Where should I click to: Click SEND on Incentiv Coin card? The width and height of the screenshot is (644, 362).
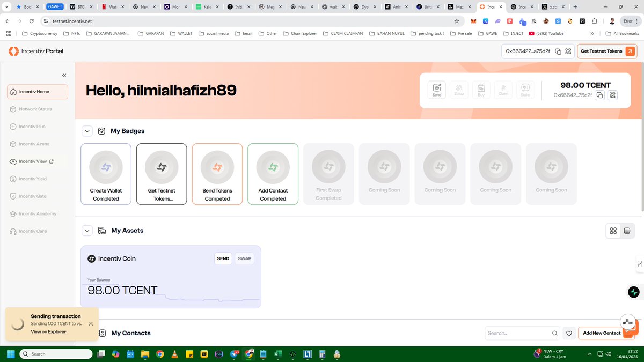click(223, 258)
